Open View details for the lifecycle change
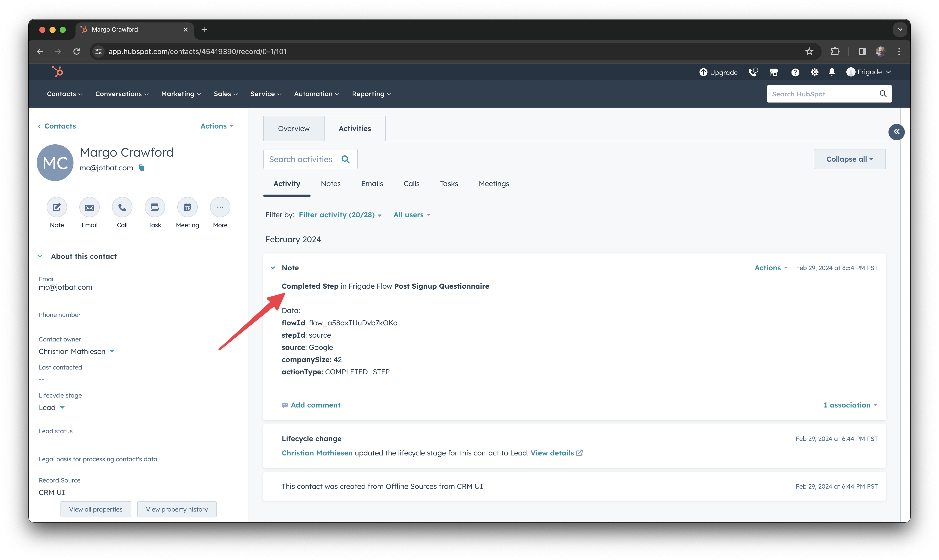This screenshot has height=560, width=939. tap(552, 453)
